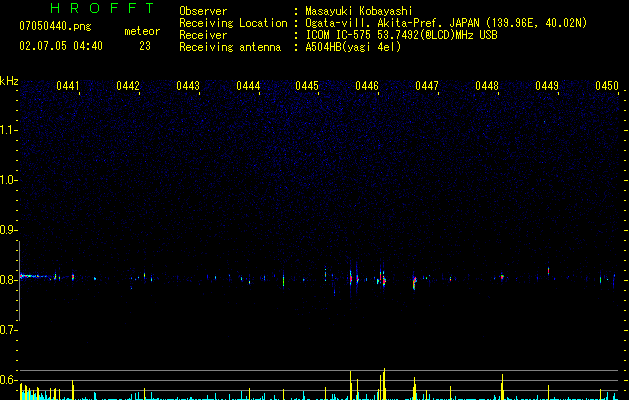This screenshot has height=400, width=629.
Task: Click the 0445 time marker
Action: coord(307,86)
